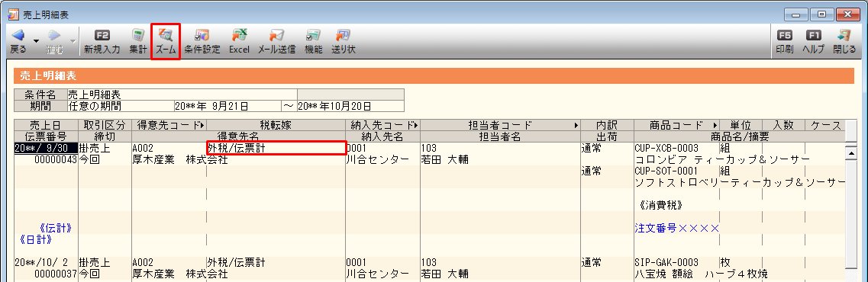Image resolution: width=868 pixels, height=282 pixels.
Task: Click the 納入先名 column header
Action: click(382, 136)
